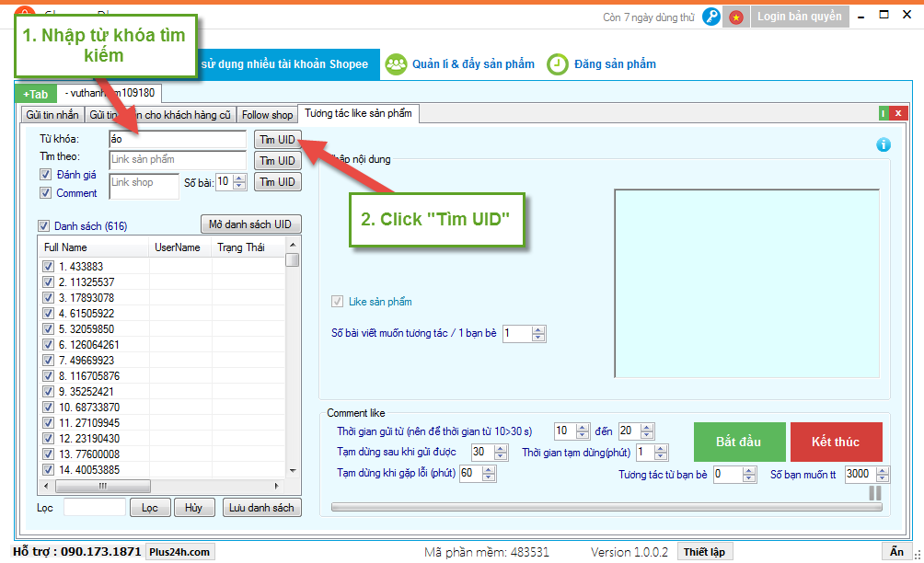Open the Gửi tin nhắn tab
The width and height of the screenshot is (924, 563).
point(52,115)
